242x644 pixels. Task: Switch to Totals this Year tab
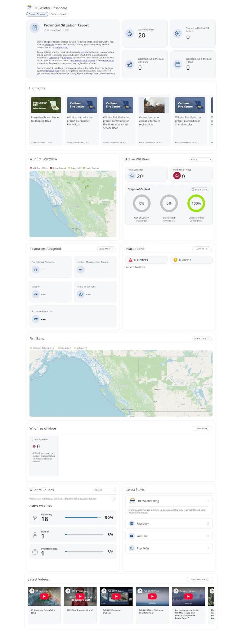59,14
